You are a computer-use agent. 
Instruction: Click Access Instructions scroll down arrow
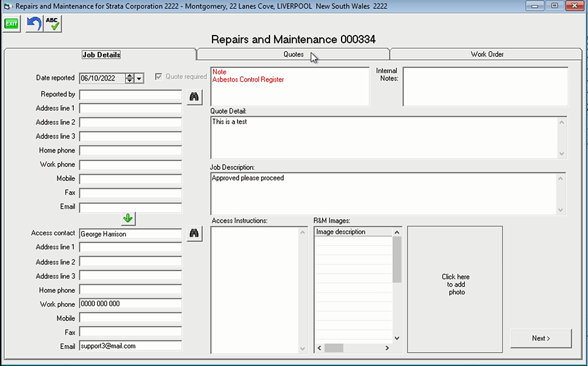click(x=303, y=349)
